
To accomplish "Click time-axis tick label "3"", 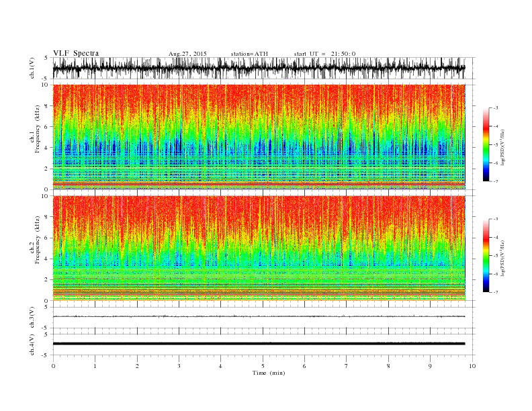I will 179,366.
